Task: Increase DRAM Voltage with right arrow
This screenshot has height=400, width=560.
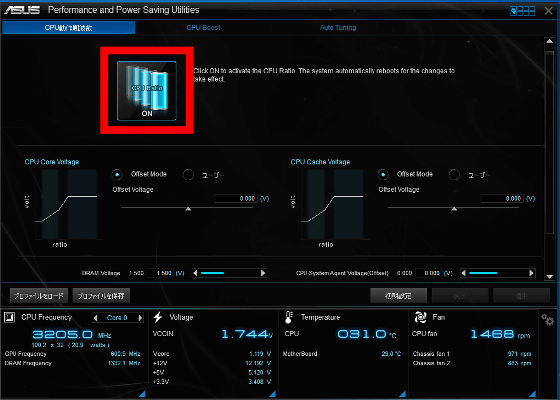Action: (x=263, y=273)
